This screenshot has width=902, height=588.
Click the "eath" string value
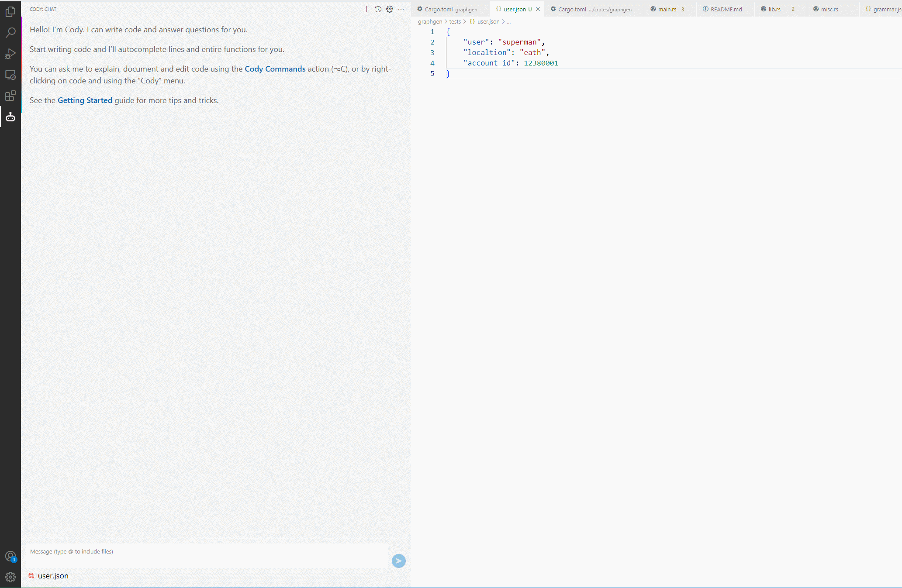pos(532,53)
